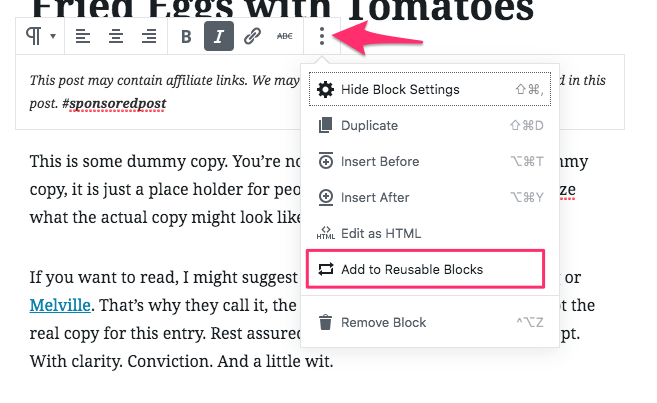The height and width of the screenshot is (403, 657).
Task: Align text left in toolbar
Action: (83, 36)
